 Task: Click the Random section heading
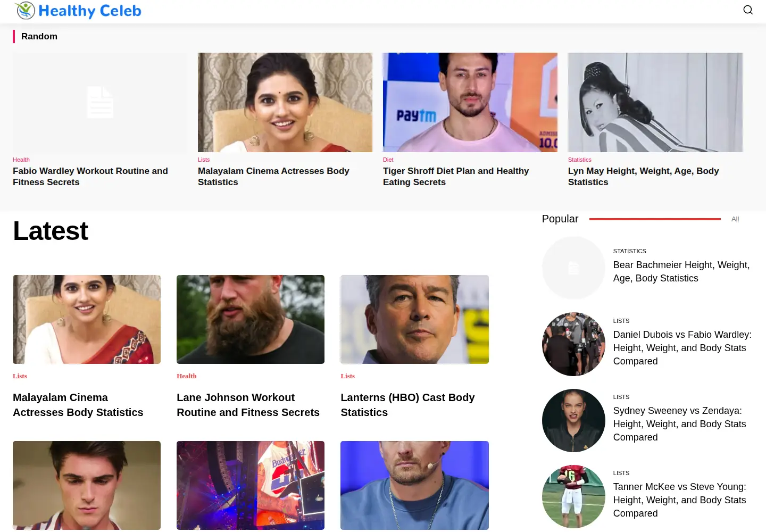tap(39, 36)
